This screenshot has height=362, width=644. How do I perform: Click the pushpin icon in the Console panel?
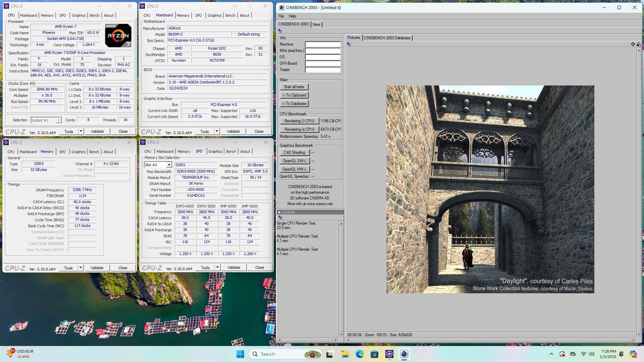click(280, 218)
